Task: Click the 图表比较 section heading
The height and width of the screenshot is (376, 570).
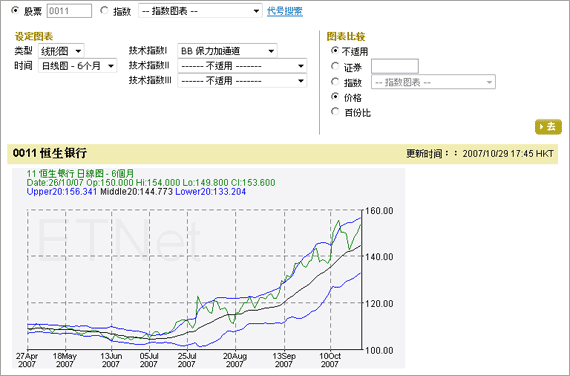Action: (x=346, y=36)
